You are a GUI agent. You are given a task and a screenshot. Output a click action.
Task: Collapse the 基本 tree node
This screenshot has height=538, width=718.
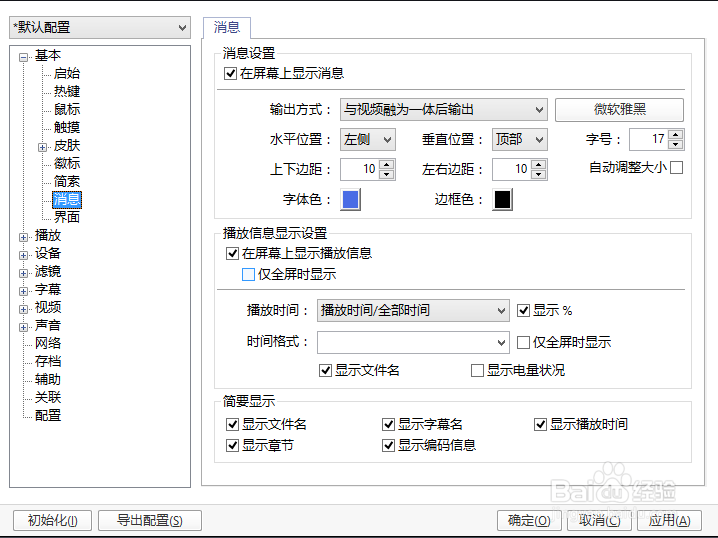pyautogui.click(x=23, y=57)
